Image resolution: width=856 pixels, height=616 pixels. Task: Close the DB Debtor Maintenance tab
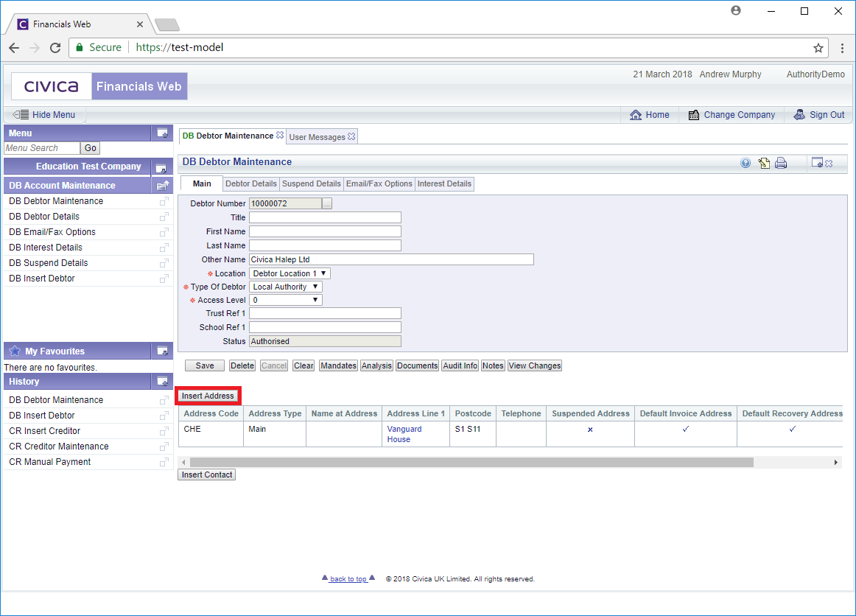pyautogui.click(x=280, y=135)
